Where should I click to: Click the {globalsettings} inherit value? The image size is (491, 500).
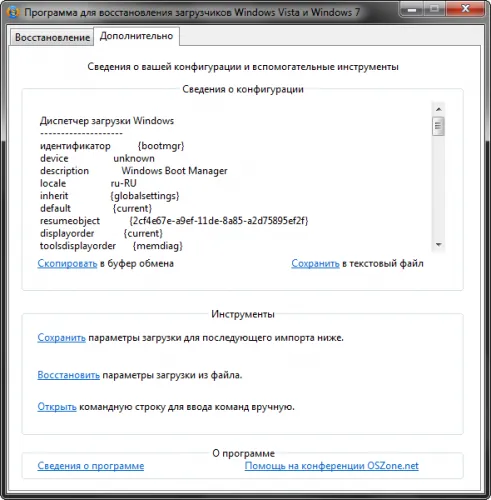pyautogui.click(x=145, y=196)
